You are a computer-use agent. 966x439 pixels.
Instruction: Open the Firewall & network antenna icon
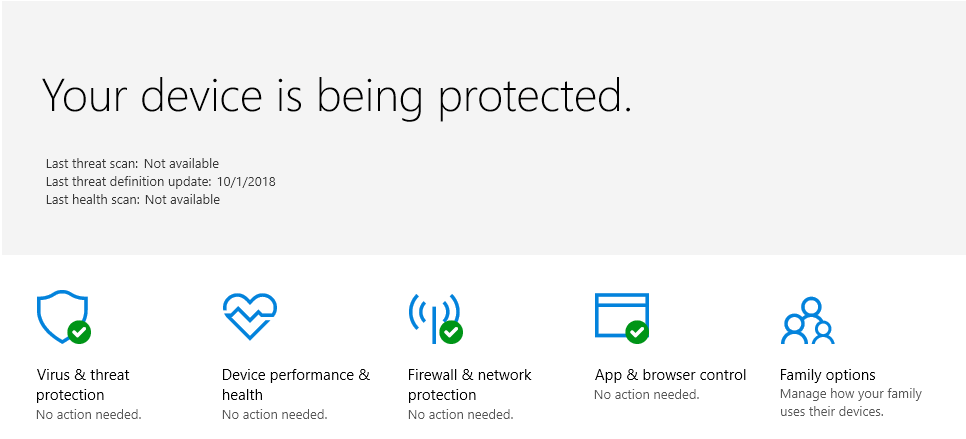pyautogui.click(x=432, y=314)
